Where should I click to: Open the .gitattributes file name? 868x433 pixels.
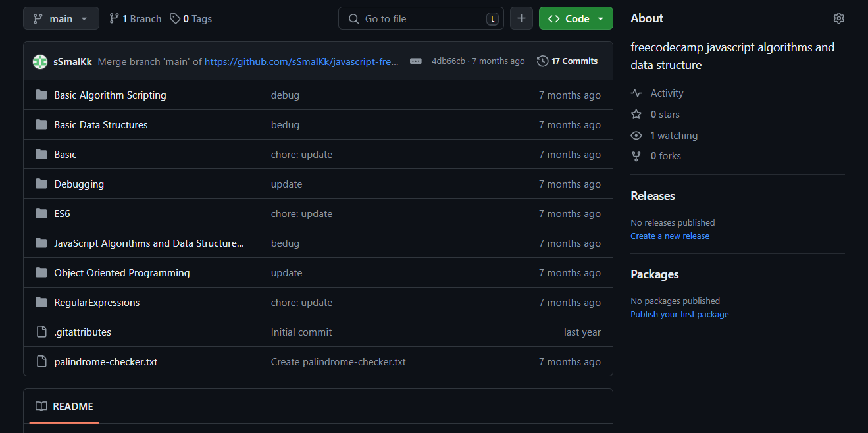click(x=82, y=332)
